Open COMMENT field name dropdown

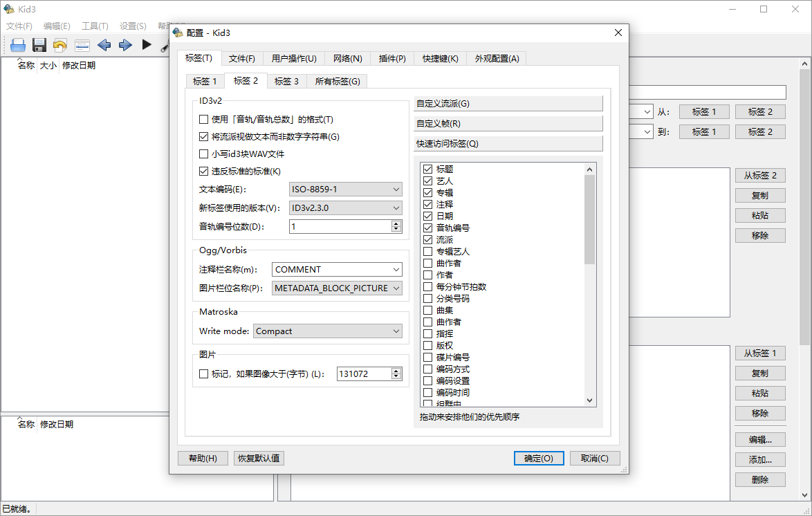pos(337,269)
